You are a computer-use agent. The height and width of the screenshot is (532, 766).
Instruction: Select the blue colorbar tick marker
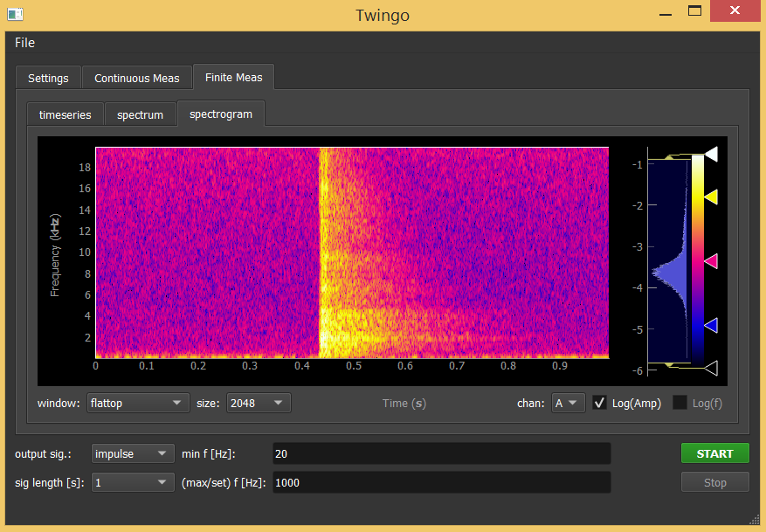[711, 325]
